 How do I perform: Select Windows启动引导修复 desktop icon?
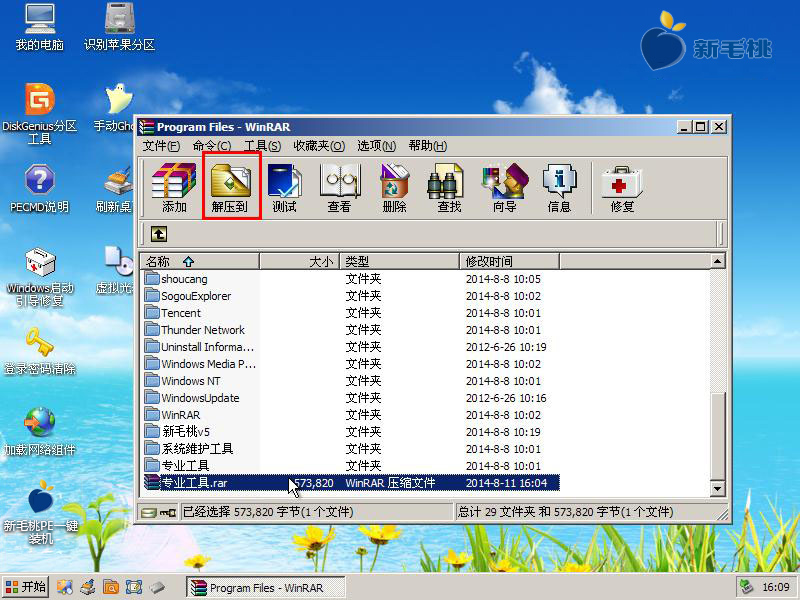40,278
